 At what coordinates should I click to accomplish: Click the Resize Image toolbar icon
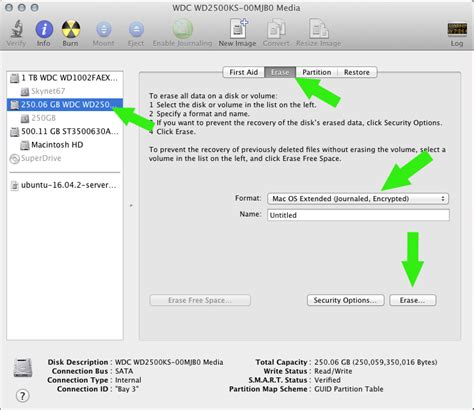click(x=319, y=29)
